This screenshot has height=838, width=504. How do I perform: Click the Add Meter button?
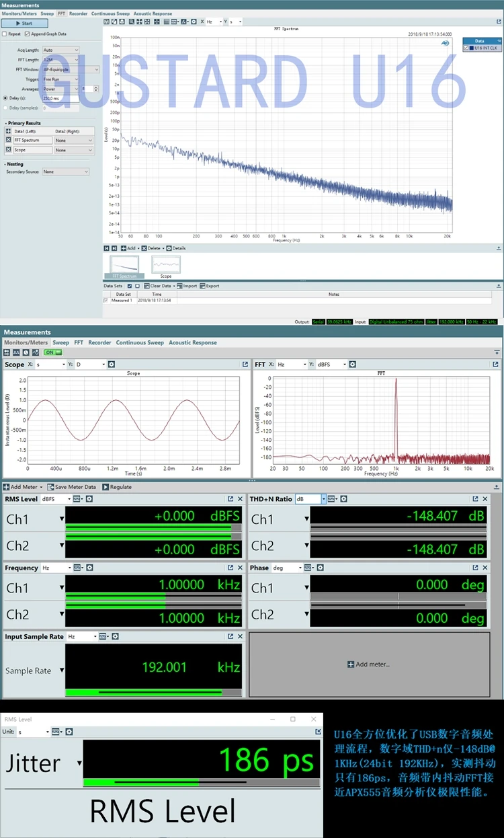(23, 487)
